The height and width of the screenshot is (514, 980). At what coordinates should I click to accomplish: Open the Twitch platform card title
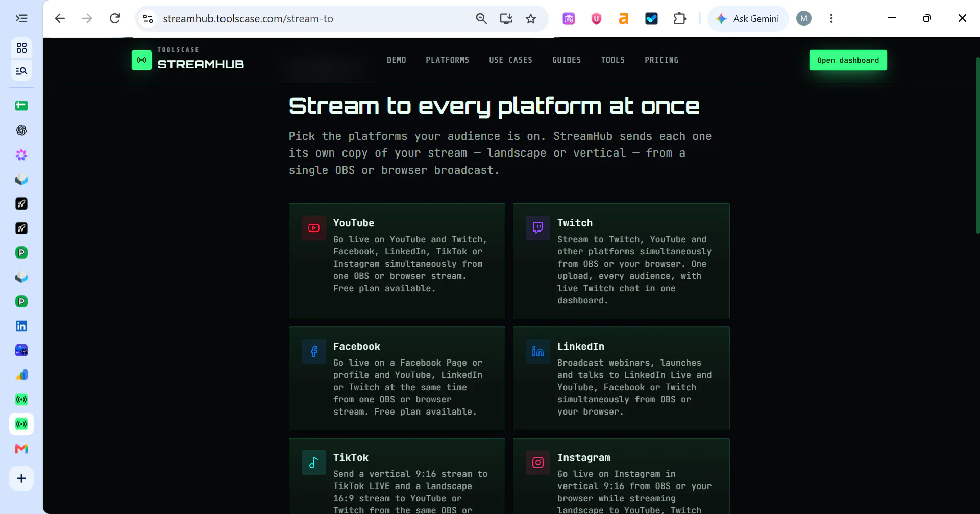point(575,223)
